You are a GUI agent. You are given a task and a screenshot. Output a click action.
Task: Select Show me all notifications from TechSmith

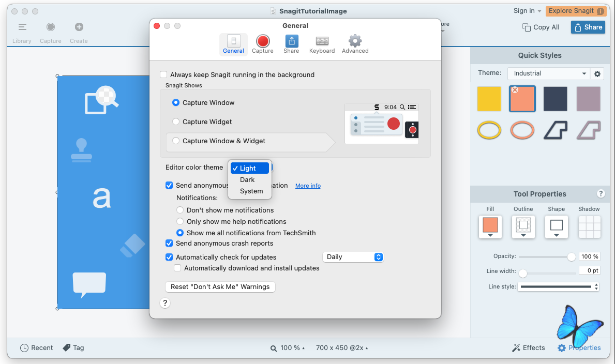(180, 233)
